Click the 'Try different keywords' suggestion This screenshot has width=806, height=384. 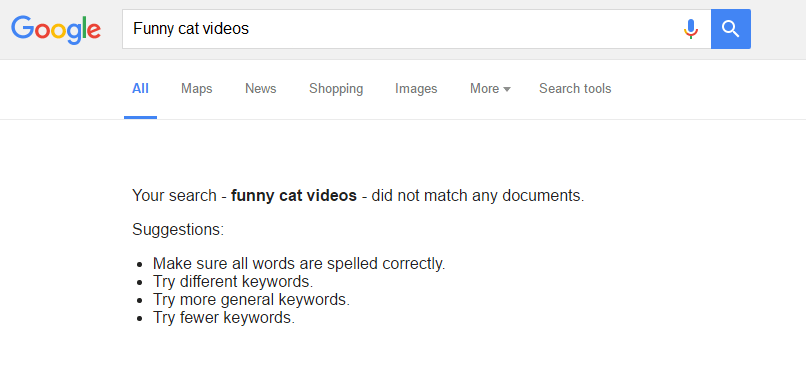pos(233,282)
